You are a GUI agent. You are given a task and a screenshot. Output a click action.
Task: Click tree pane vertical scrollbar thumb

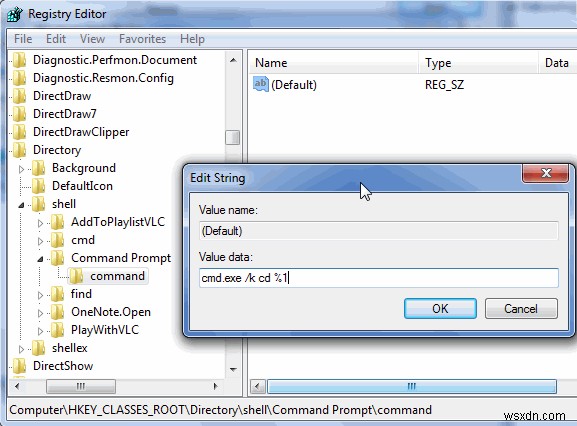point(233,138)
